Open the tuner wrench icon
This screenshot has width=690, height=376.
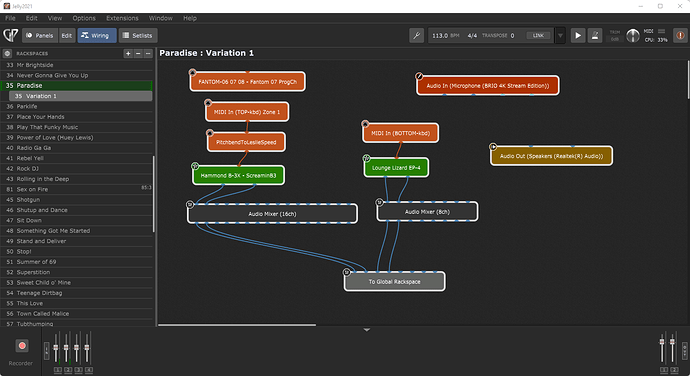coord(416,35)
